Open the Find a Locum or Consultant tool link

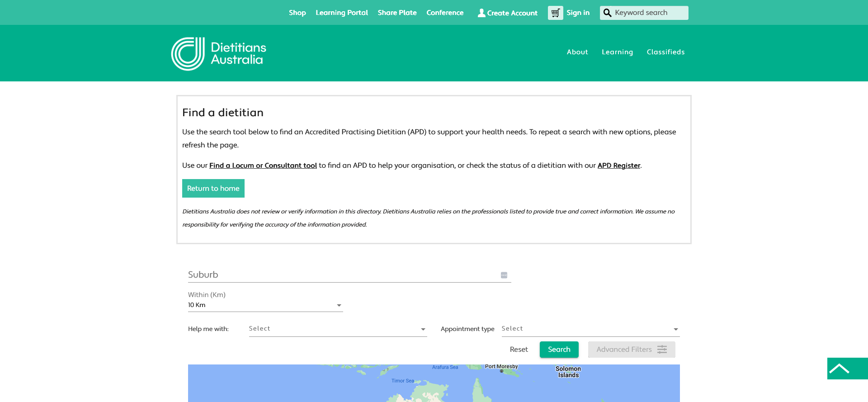[x=263, y=166]
